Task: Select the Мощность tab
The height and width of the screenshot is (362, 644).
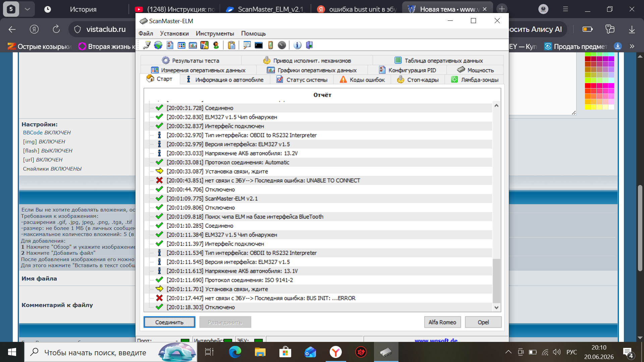Action: click(x=475, y=70)
